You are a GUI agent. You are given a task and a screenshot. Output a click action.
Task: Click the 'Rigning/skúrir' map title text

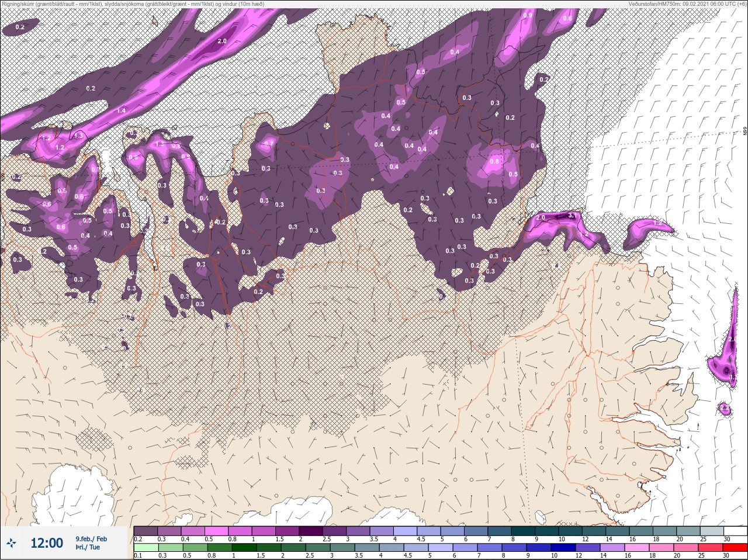click(20, 4)
